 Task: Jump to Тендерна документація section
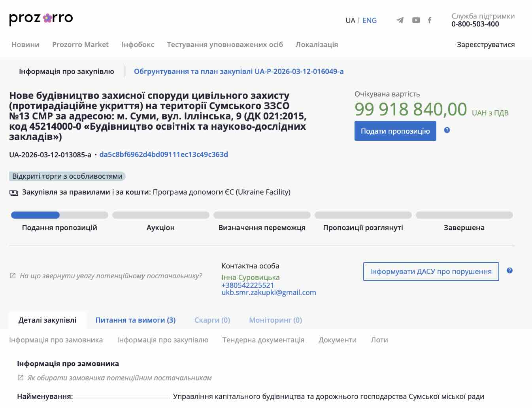tap(263, 340)
